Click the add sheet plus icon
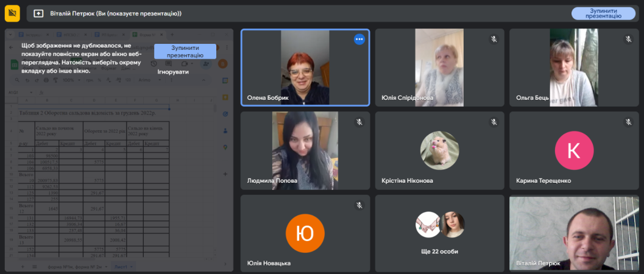Screen dimensions: 644x274 pos(23,267)
